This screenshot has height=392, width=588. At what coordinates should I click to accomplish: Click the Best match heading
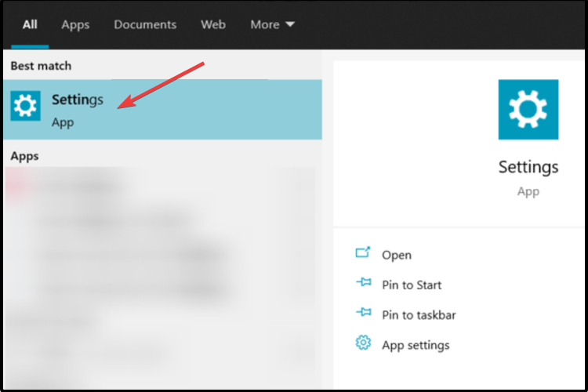pyautogui.click(x=41, y=66)
